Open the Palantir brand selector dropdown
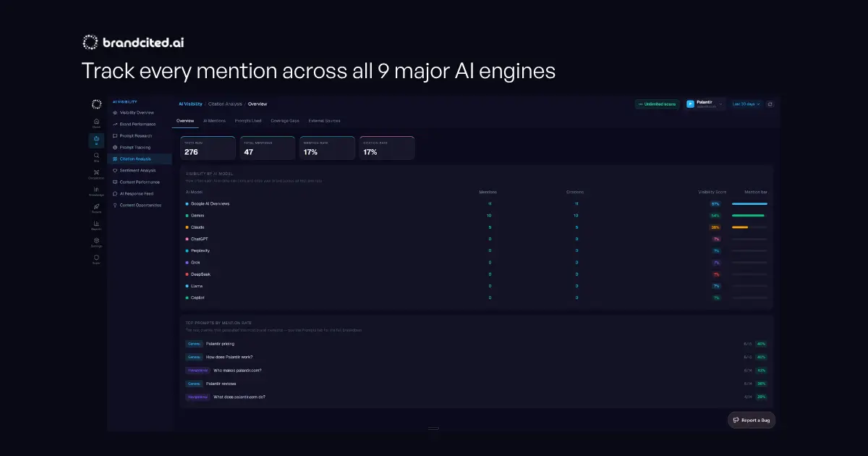This screenshot has width=868, height=456. point(705,104)
